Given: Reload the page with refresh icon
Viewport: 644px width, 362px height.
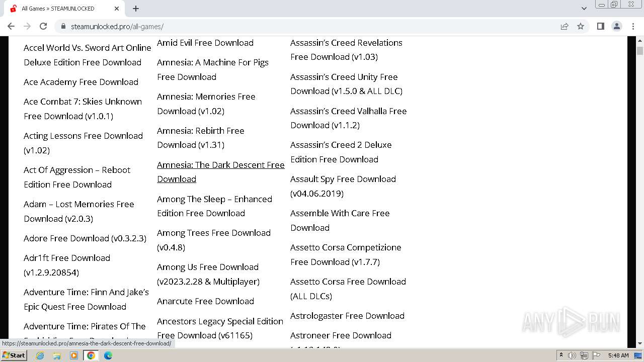Looking at the screenshot, I should click(43, 26).
